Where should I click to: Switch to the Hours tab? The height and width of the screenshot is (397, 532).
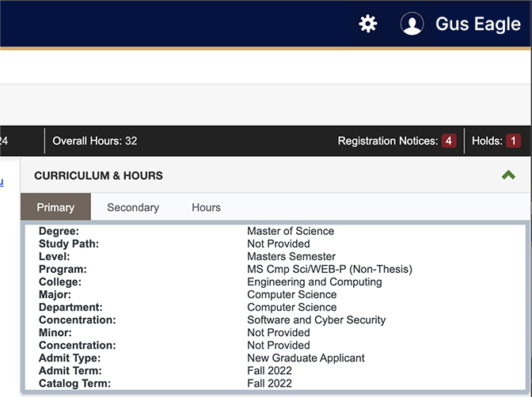click(206, 207)
